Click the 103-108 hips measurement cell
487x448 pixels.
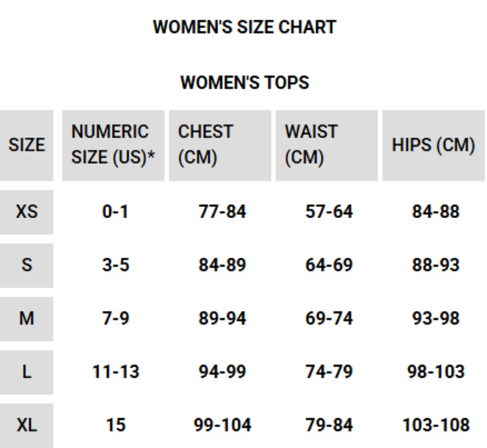(436, 425)
